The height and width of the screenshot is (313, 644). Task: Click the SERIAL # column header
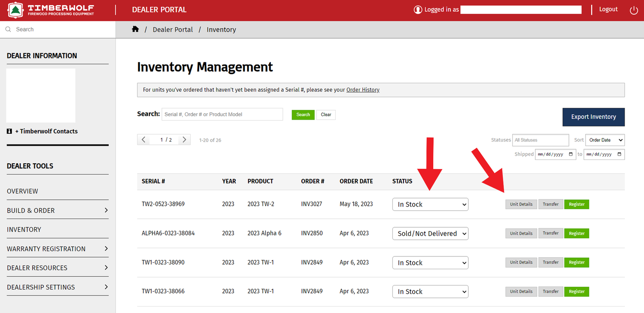(x=153, y=181)
